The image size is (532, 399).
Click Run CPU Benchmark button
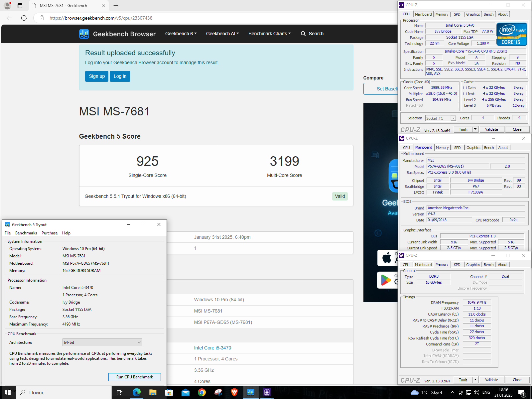point(135,377)
